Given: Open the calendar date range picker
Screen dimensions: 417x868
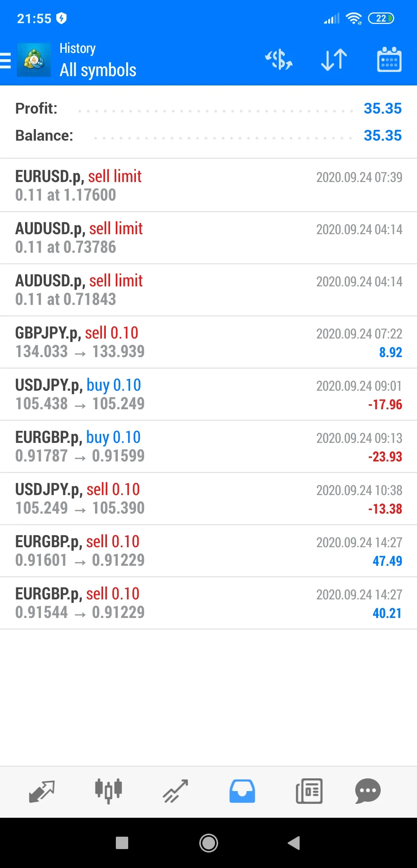Looking at the screenshot, I should (389, 60).
